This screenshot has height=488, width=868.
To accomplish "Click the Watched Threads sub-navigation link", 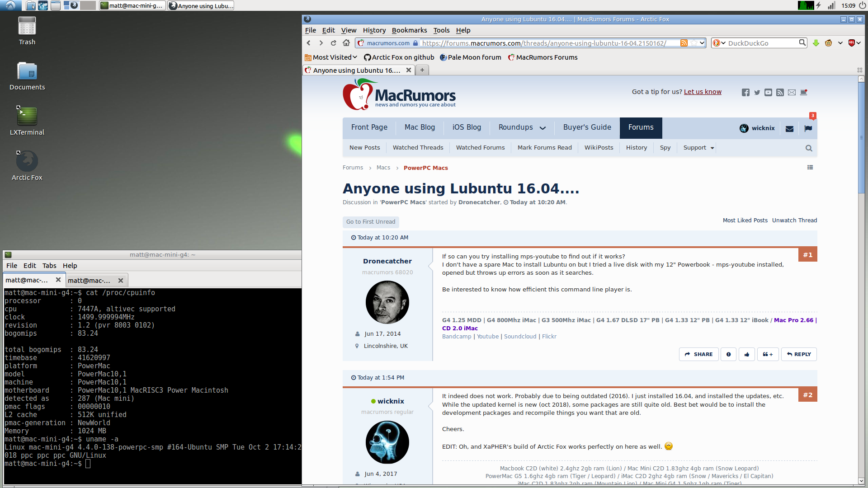I will [418, 148].
